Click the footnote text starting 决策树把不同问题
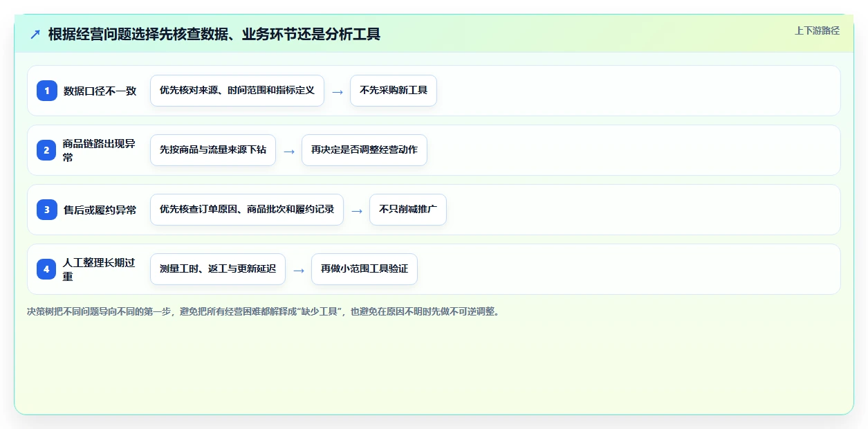The width and height of the screenshot is (868, 429). (263, 311)
